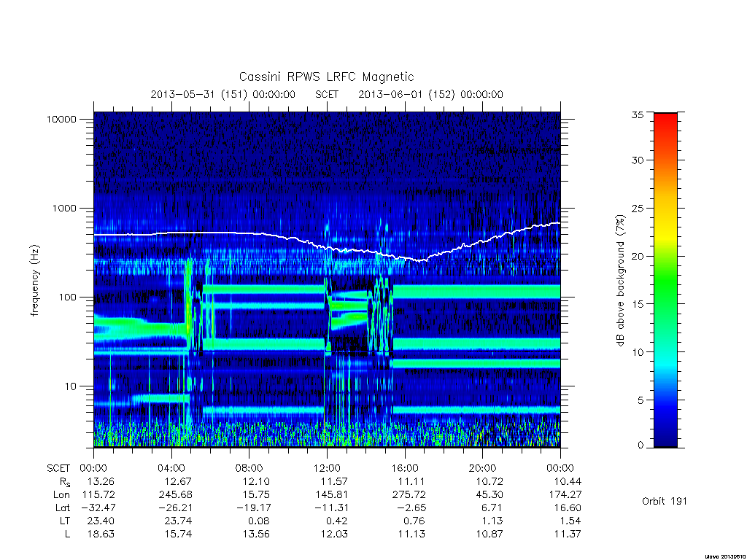747x560 pixels.
Task: Click the Lat value -2.65
Action: (412, 508)
